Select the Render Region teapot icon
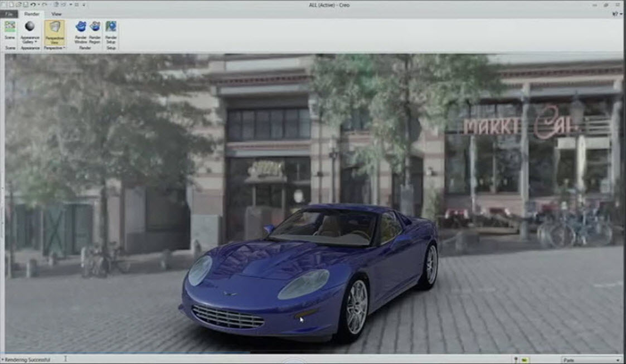The image size is (626, 364). point(95,27)
